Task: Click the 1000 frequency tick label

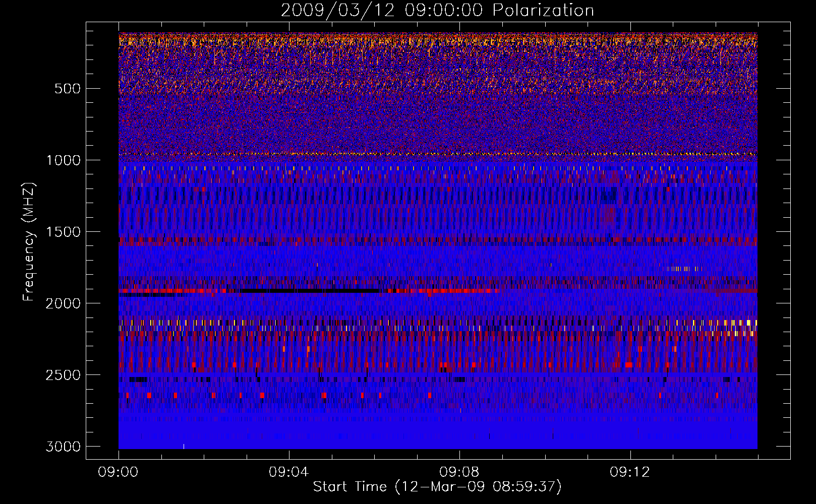Action: (x=63, y=160)
